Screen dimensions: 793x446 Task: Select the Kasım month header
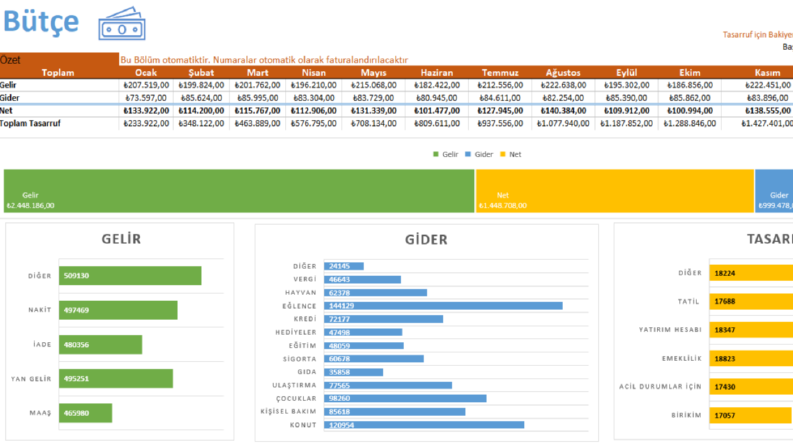pos(767,73)
